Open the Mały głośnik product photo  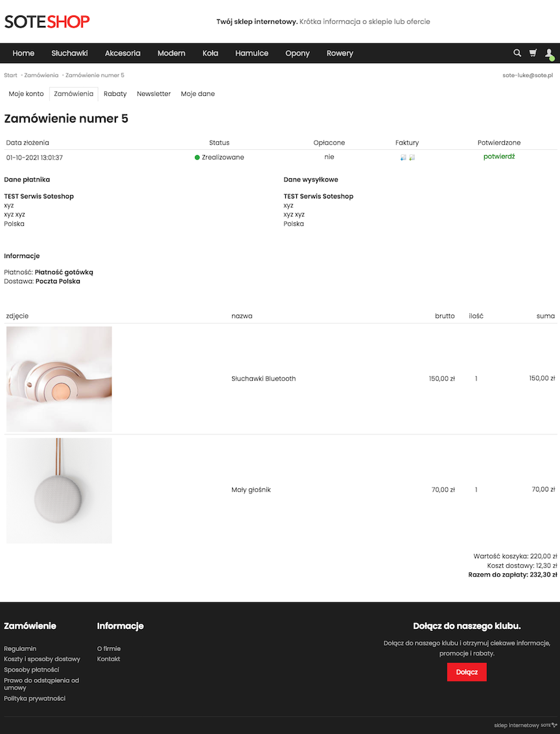point(59,490)
